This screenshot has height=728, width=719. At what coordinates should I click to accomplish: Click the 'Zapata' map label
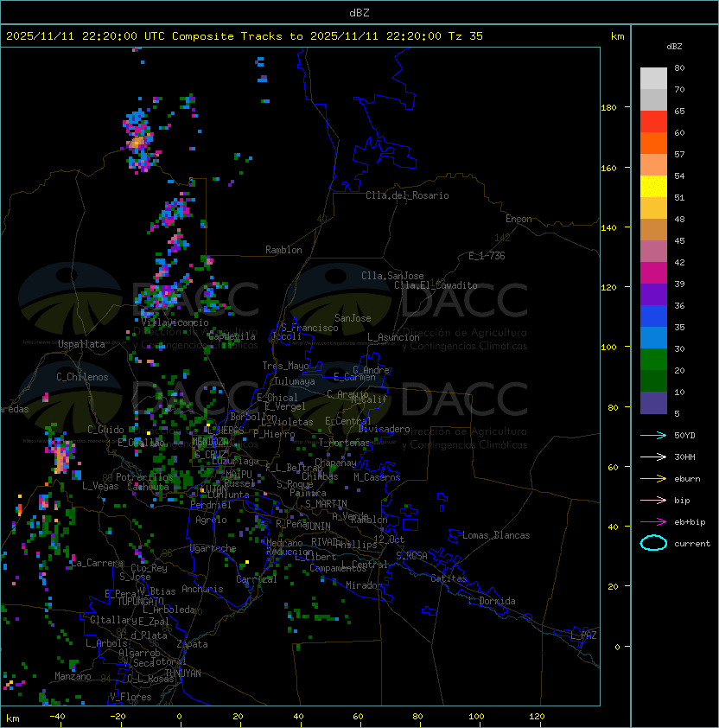[192, 644]
